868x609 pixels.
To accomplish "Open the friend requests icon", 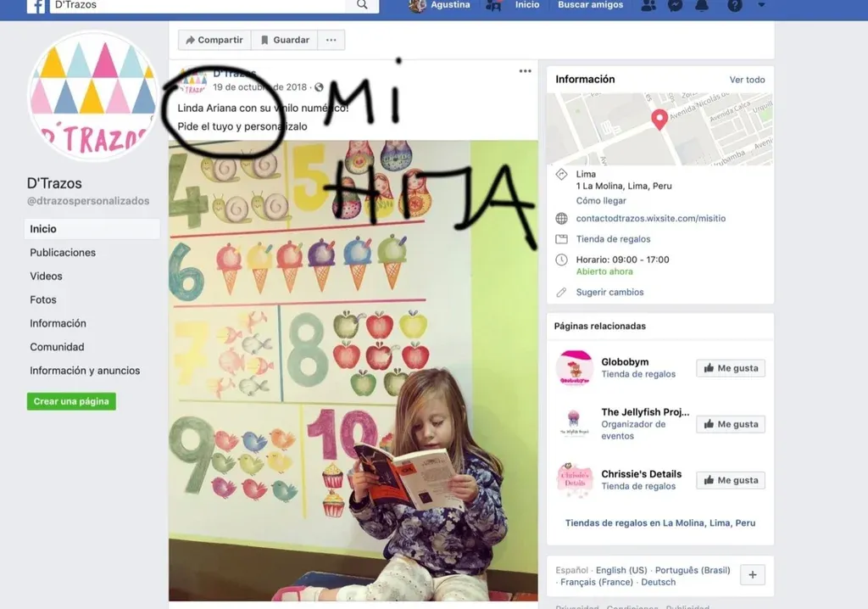I will click(x=648, y=5).
